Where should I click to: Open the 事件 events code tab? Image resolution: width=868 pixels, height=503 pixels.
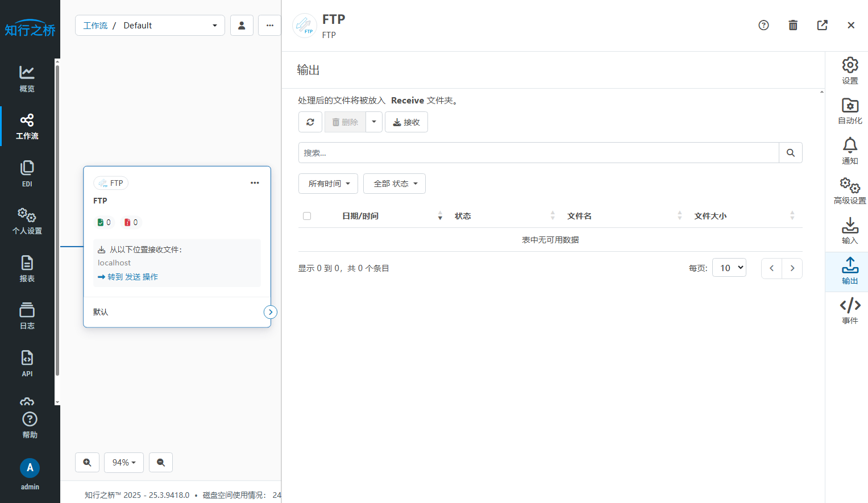point(850,311)
